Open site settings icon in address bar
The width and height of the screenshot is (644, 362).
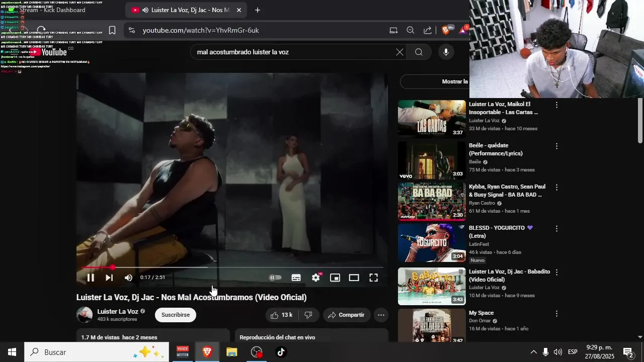pyautogui.click(x=132, y=30)
